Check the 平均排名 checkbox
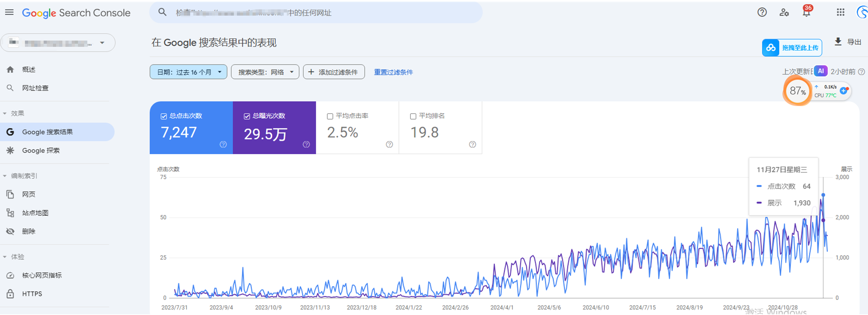This screenshot has height=315, width=868. [413, 116]
